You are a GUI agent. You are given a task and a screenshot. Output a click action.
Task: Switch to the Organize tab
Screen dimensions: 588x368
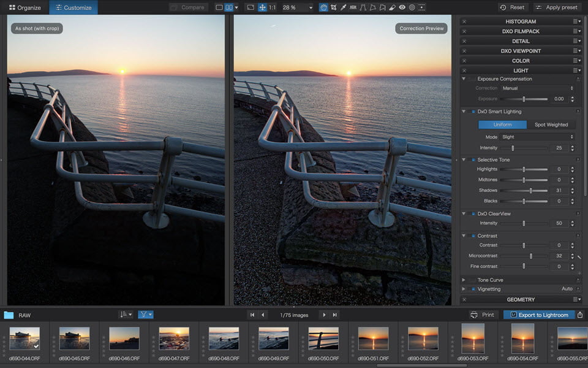24,7
